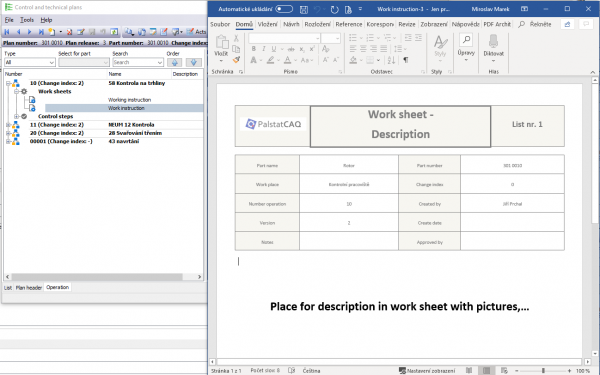Click the Vložit paste icon
This screenshot has height=375, width=600.
click(221, 42)
